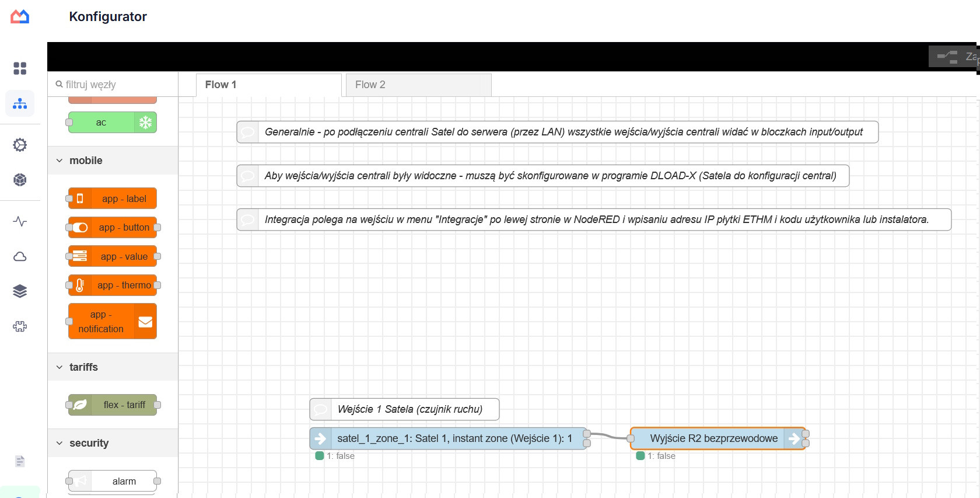Viewport: 980px width, 498px height.
Task: Select the Wejście 1 Satela comment node
Action: click(x=404, y=409)
